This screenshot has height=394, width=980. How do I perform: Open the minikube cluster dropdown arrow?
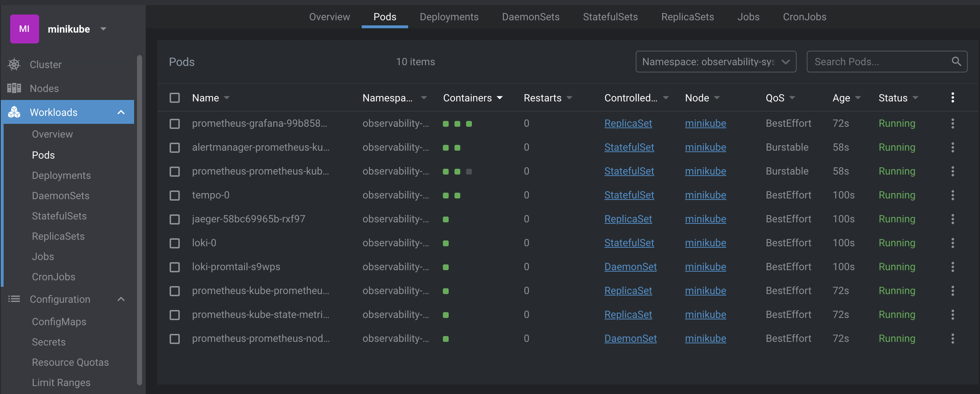tap(103, 29)
